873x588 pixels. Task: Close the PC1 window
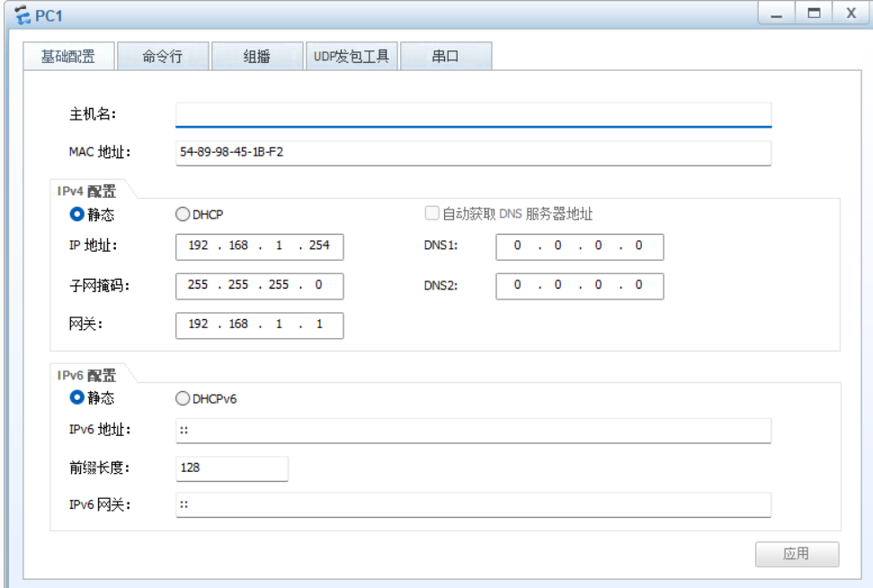851,13
